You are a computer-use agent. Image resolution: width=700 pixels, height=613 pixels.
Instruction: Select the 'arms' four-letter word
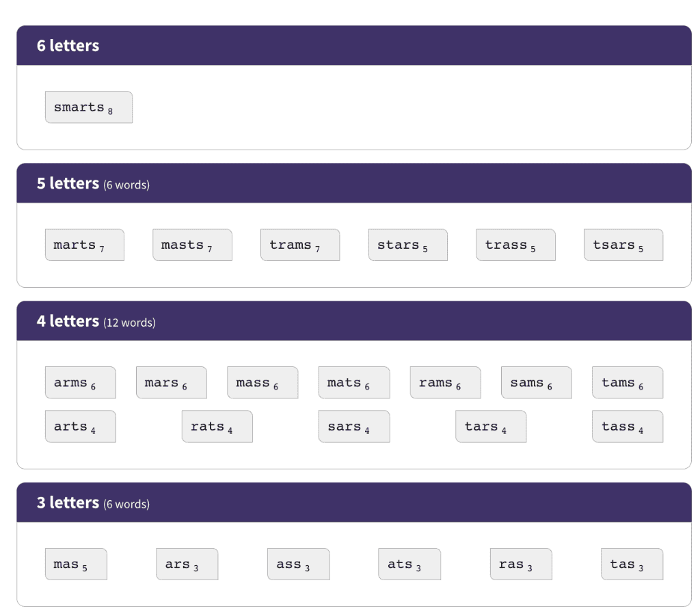[81, 382]
